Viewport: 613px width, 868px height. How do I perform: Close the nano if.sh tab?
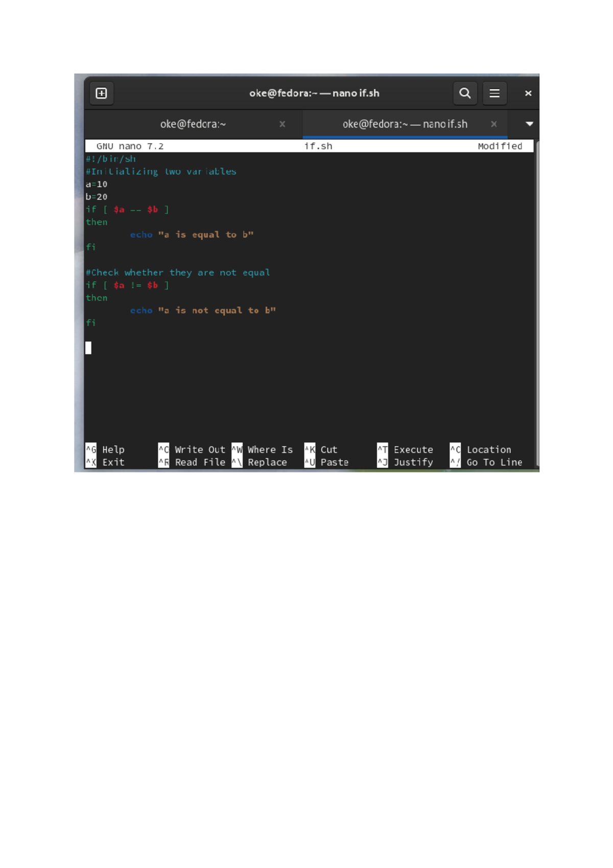pos(493,124)
